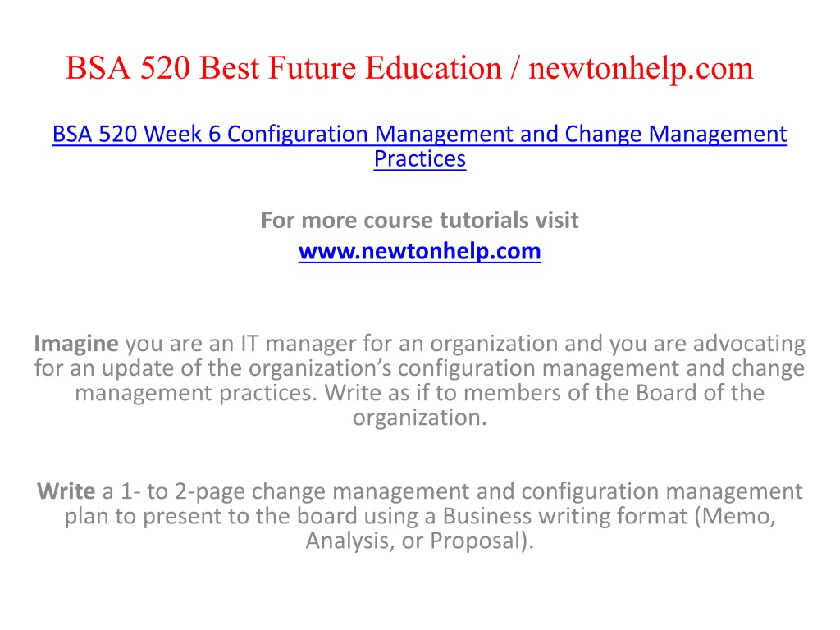Click the standalone word 'organization.' ending the first paragraph
Screen dimensions: 840x630
tap(419, 418)
